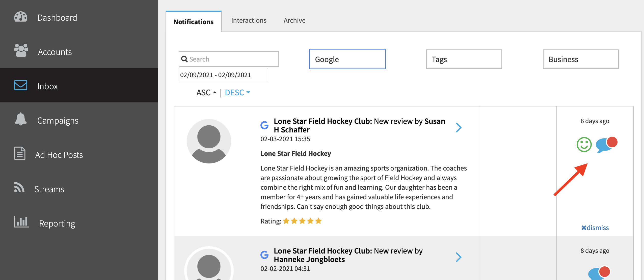Sort notifications descending with DESC
644x280 pixels.
click(x=237, y=93)
